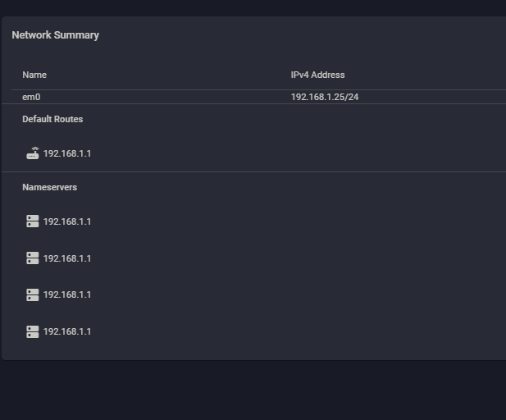Click the first nameserver server icon
Viewport: 506px width, 420px height.
click(x=33, y=221)
